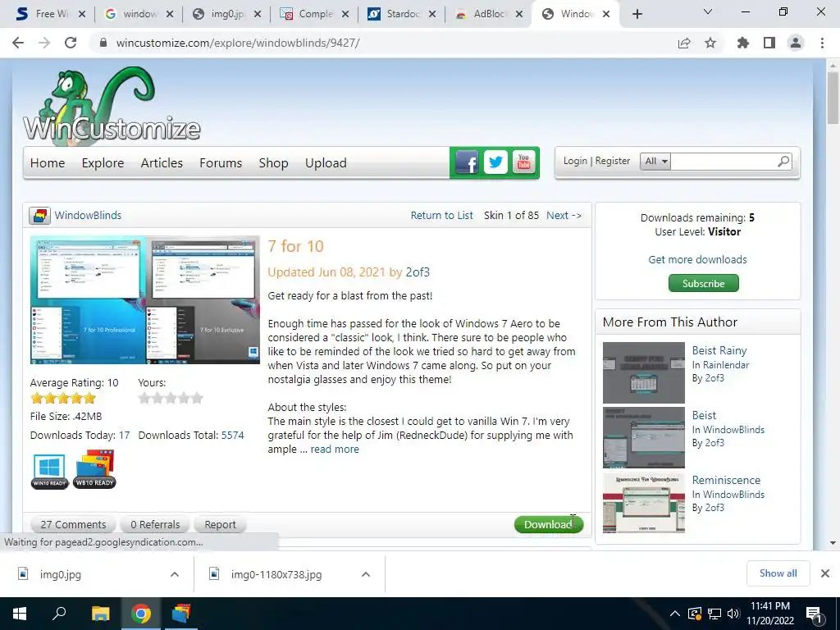The image size is (840, 630).
Task: Switch to the img0.jpg browser tab
Action: coord(226,14)
